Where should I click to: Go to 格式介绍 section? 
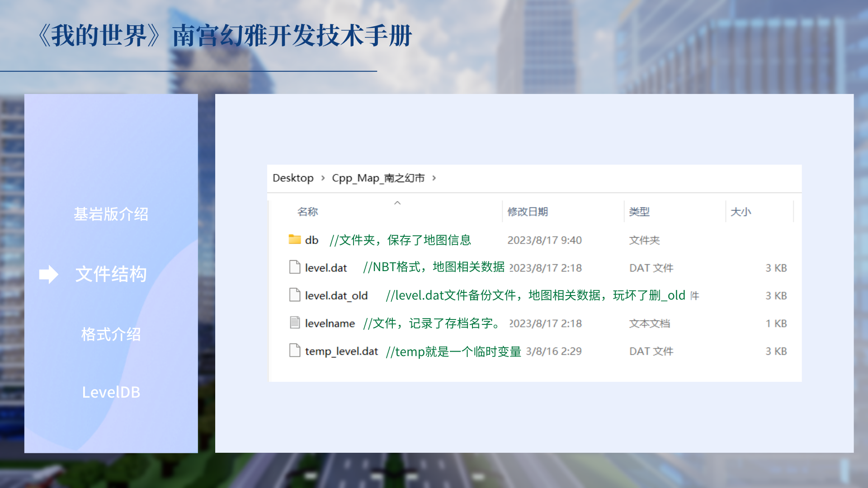[111, 334]
